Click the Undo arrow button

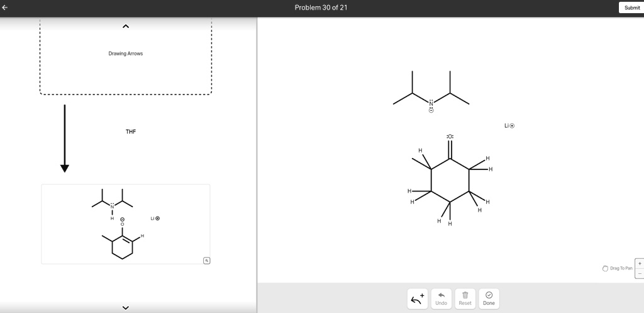pyautogui.click(x=441, y=299)
